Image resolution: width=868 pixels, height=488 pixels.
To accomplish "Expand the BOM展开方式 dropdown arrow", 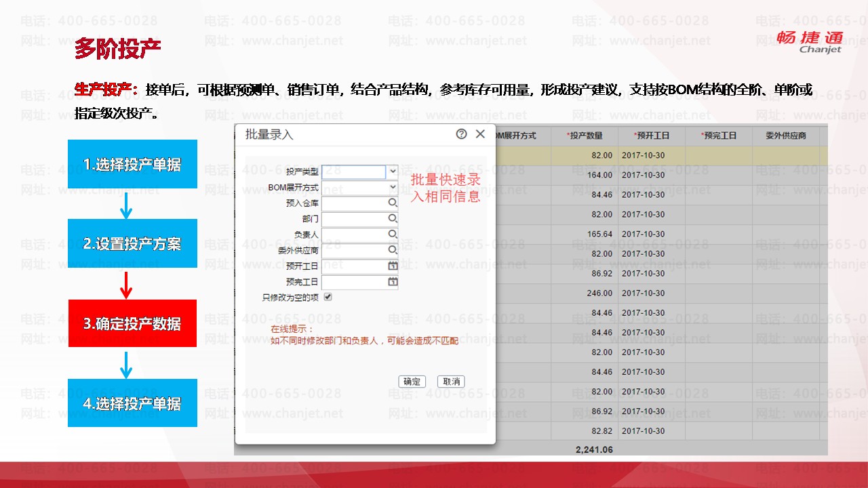I will click(392, 187).
